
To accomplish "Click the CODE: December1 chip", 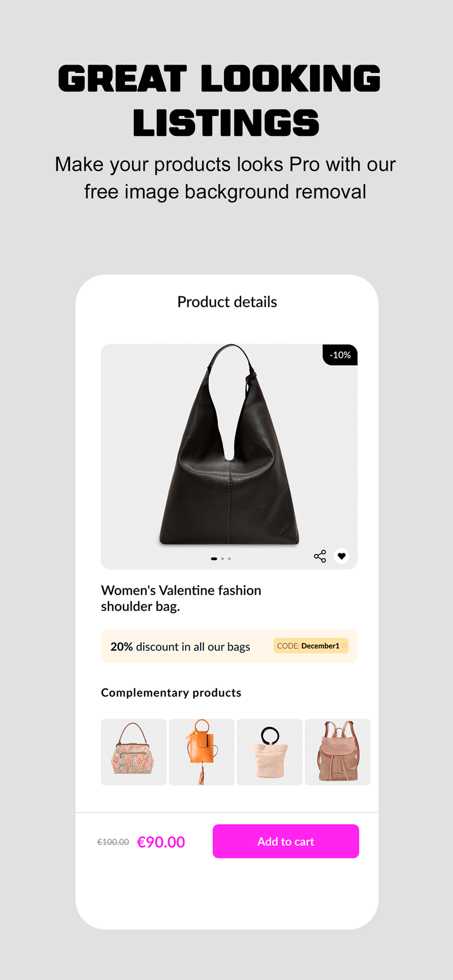I will (311, 646).
